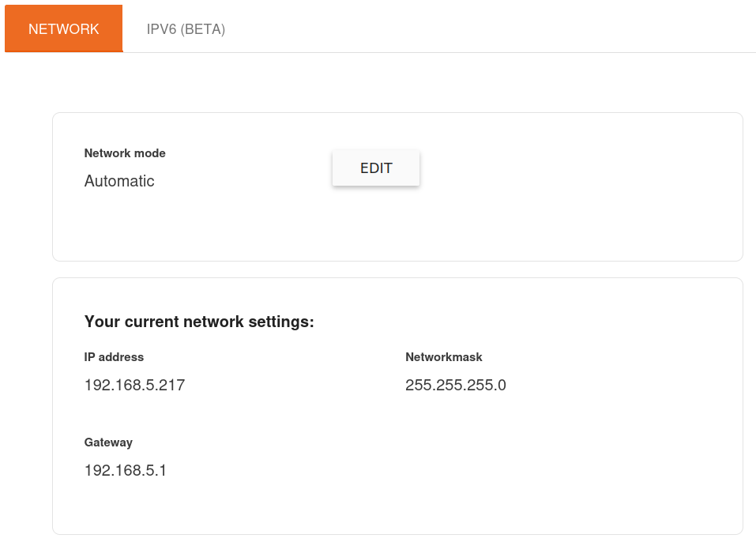Click the Gateway label
This screenshot has width=756, height=546.
[x=108, y=442]
